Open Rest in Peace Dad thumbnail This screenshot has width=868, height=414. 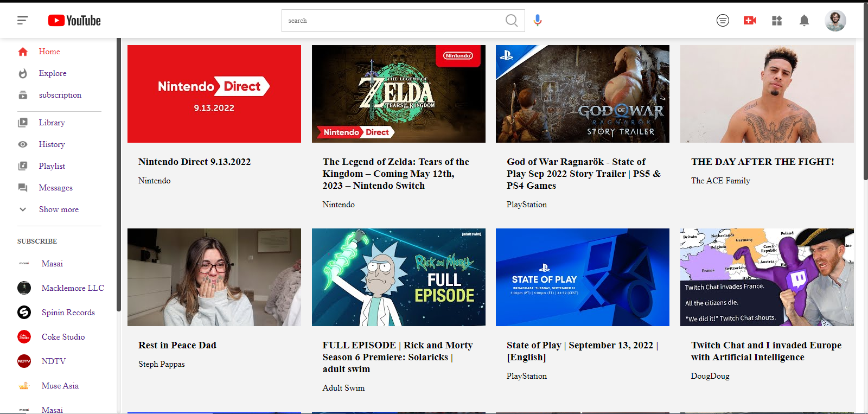(x=214, y=277)
